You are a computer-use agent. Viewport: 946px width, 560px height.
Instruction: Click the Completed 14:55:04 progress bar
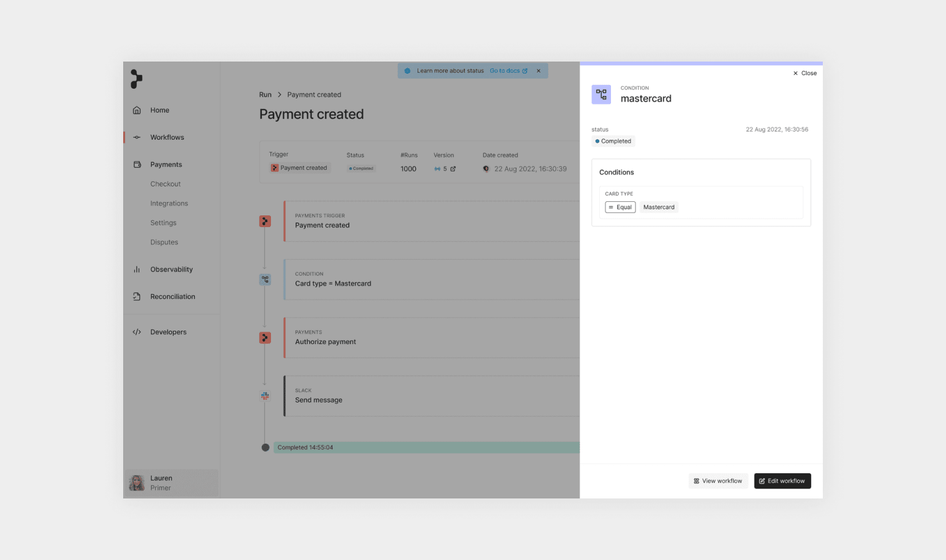coord(426,447)
